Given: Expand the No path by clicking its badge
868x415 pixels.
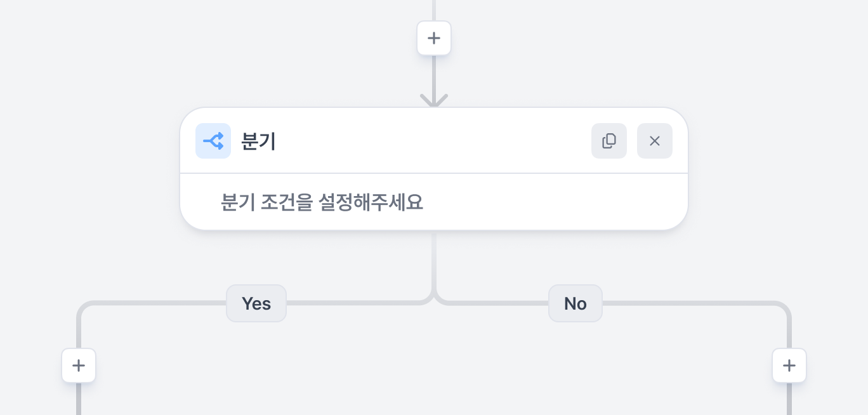Looking at the screenshot, I should pyautogui.click(x=575, y=303).
